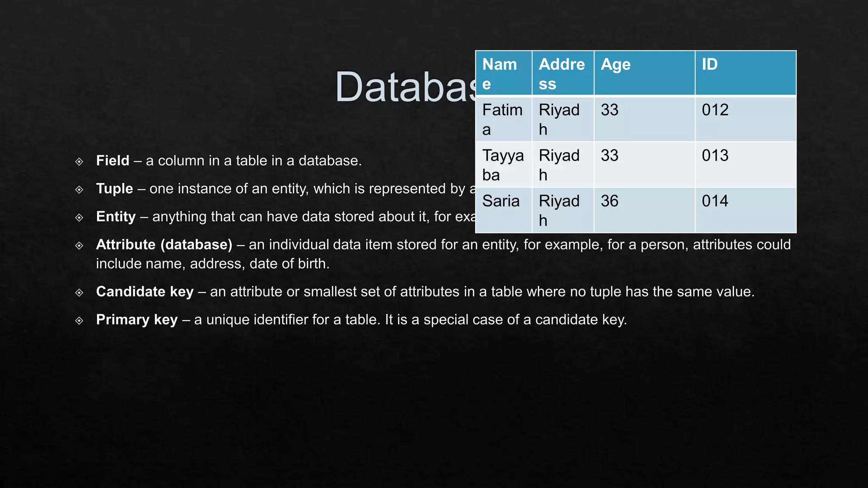Click the ID cell showing 014
This screenshot has height=488, width=868.
pos(746,210)
